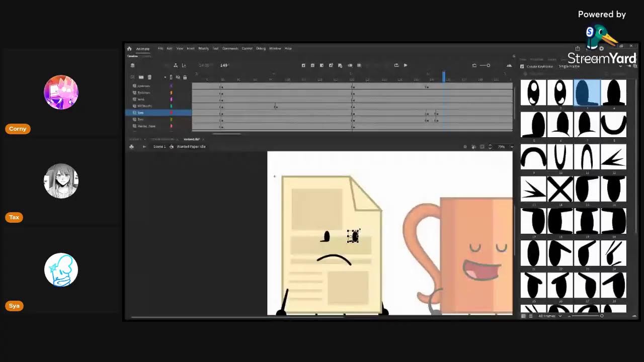Open the View menu
644x362 pixels.
180,49
